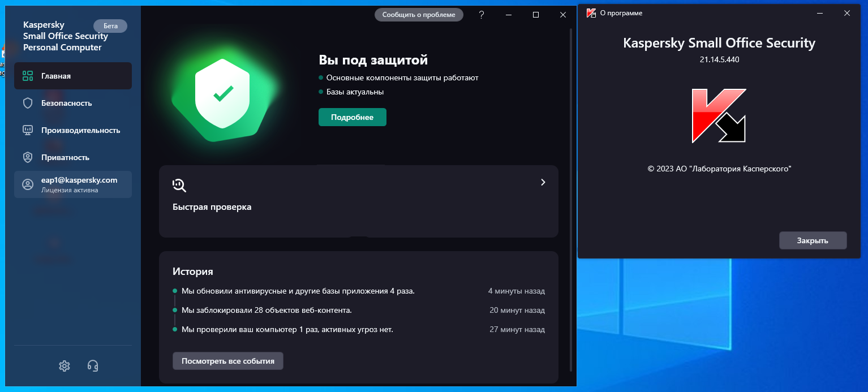Open the Безопасность section
The height and width of the screenshot is (392, 868).
(73, 103)
